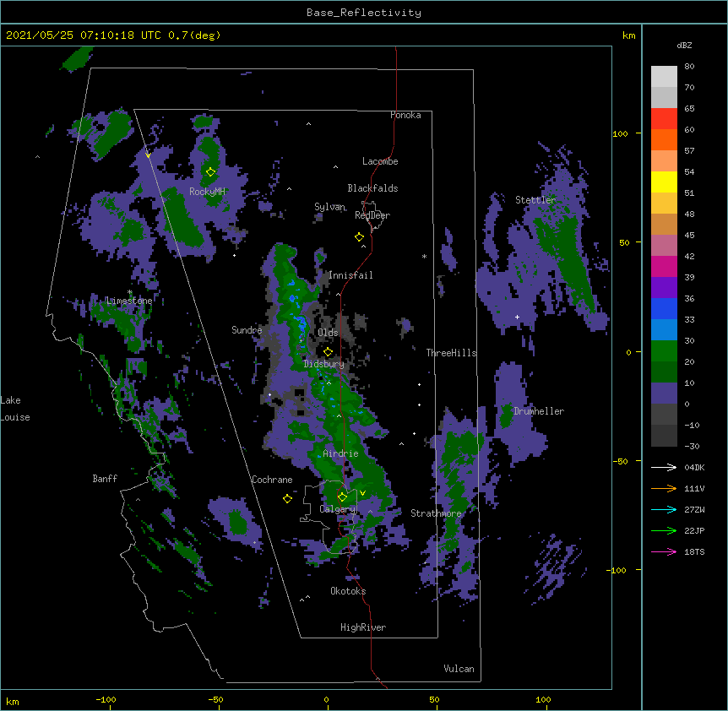728x711 pixels.
Task: Select yellow diamond marker beside Olds
Action: click(x=328, y=352)
